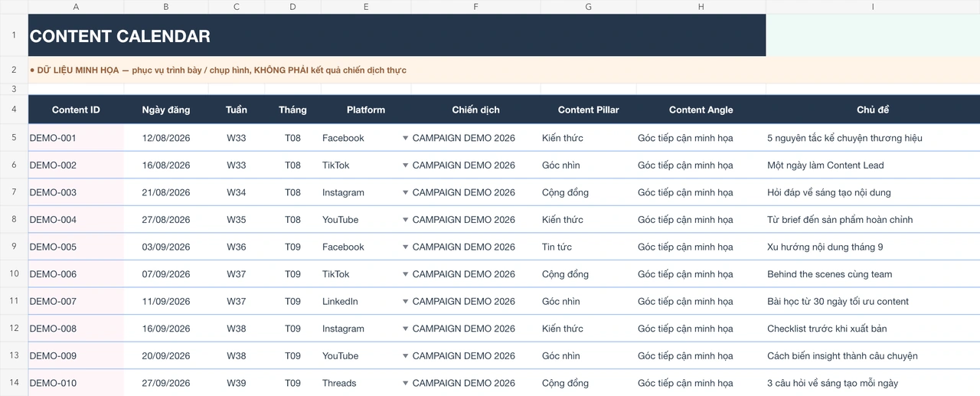Select row 4 header

click(x=14, y=110)
